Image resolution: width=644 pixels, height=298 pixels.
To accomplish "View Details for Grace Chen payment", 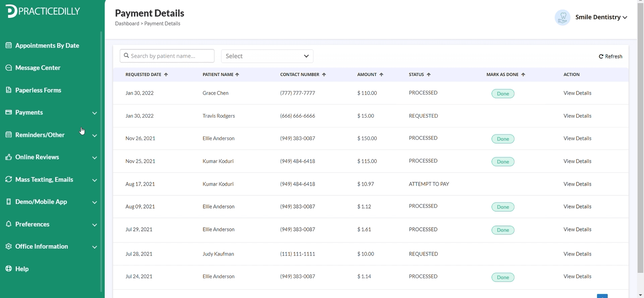I will 577,93.
